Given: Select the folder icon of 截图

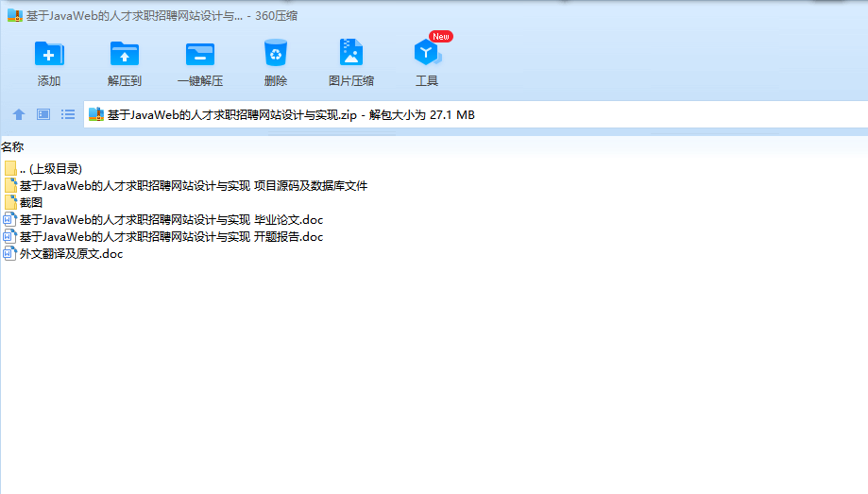Looking at the screenshot, I should click(10, 203).
